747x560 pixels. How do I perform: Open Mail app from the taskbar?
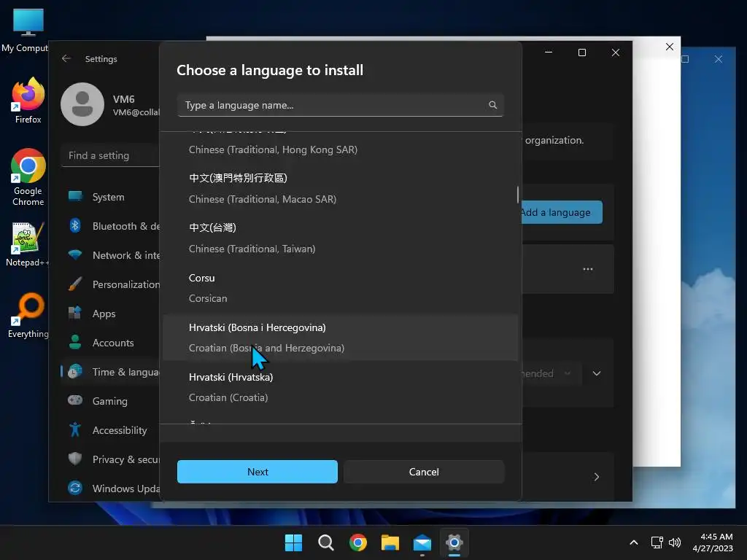tap(422, 542)
